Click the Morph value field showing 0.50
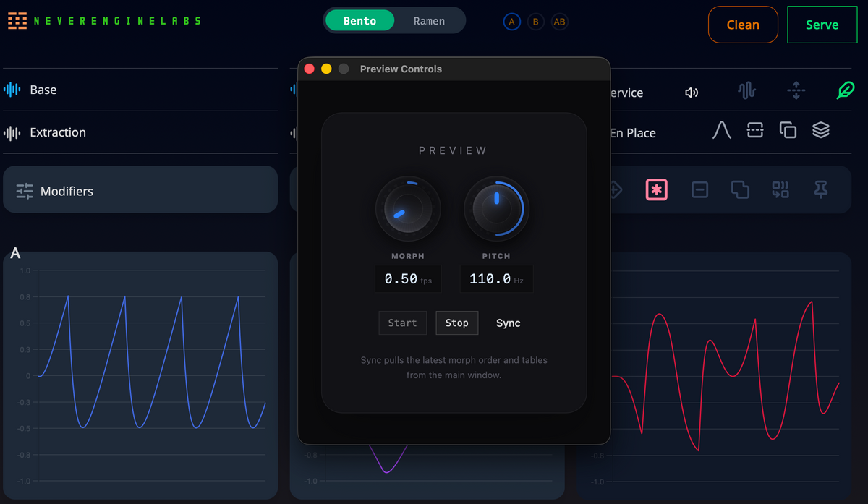Image resolution: width=868 pixels, height=504 pixels. point(408,279)
